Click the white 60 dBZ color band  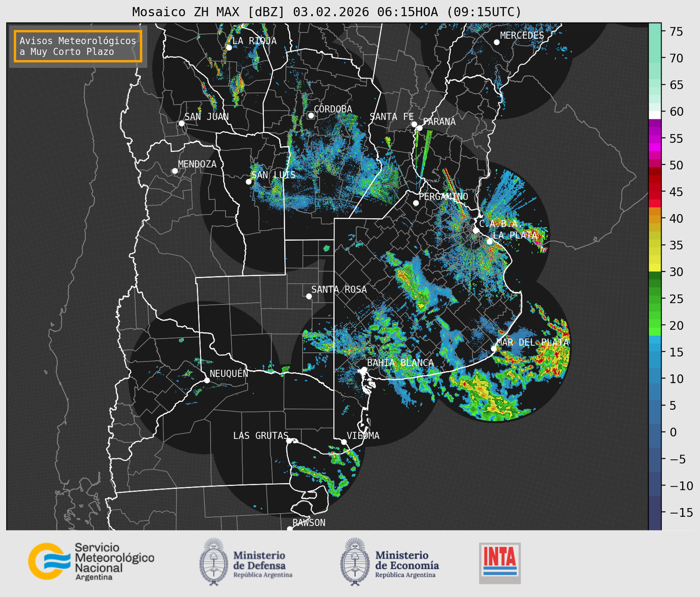(655, 115)
